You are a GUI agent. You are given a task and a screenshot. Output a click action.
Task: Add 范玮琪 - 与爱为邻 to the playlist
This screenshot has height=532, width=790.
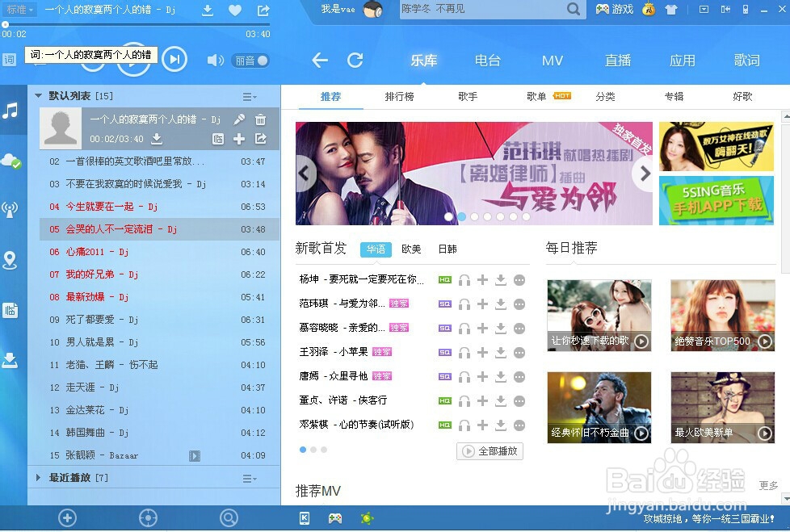482,304
